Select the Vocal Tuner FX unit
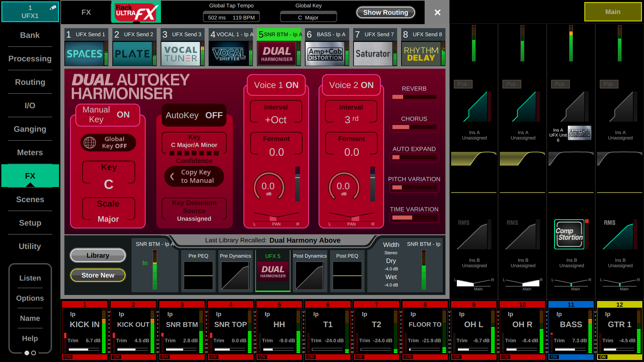This screenshot has height=362, width=644. pos(180,54)
